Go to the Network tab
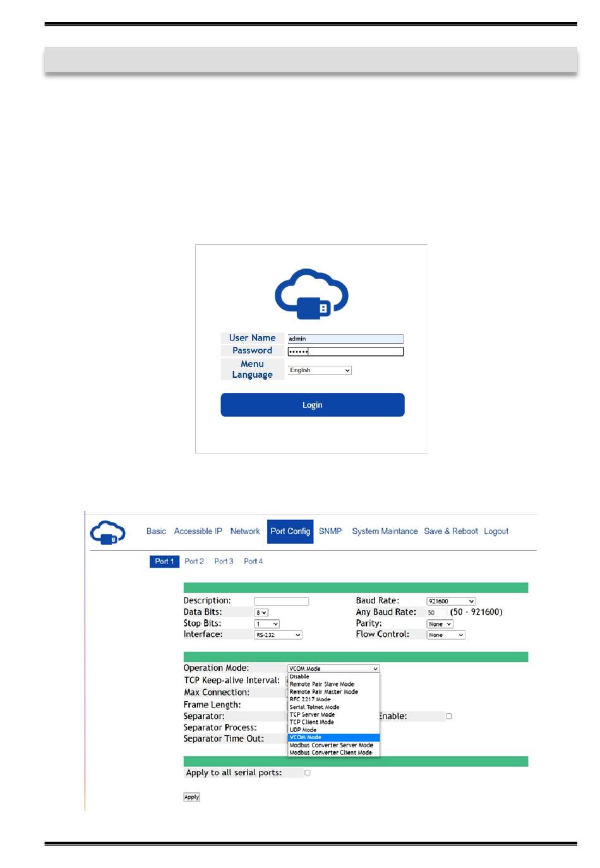 click(245, 531)
